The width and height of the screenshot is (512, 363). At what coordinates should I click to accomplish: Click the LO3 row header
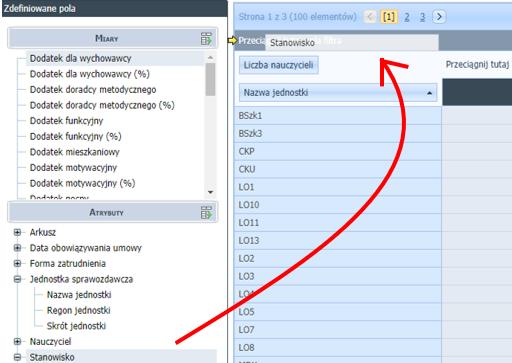(x=338, y=276)
